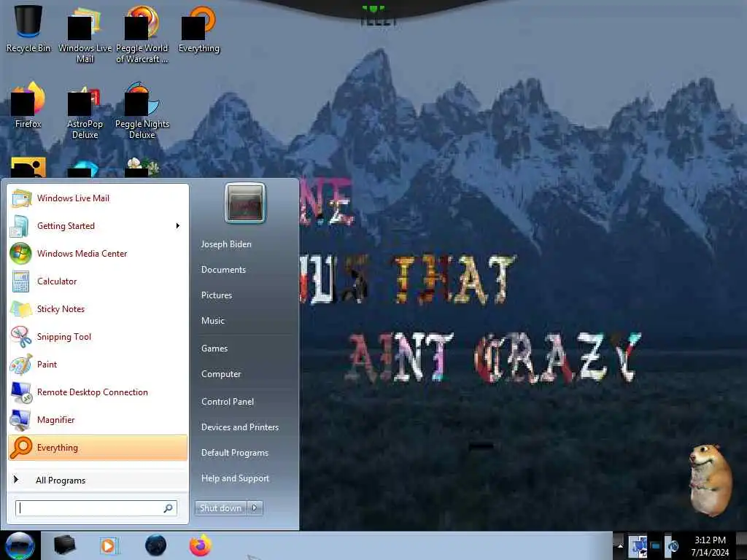Open Recycle Bin on the desktop

coord(28,28)
